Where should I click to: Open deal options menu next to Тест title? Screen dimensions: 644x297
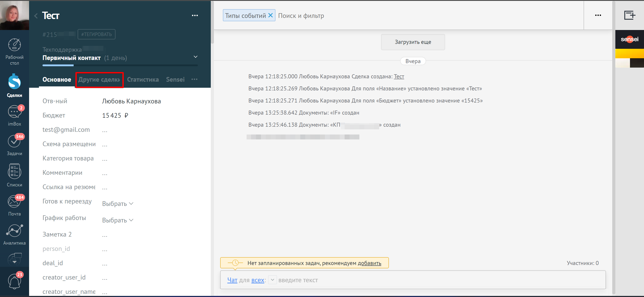(x=195, y=15)
